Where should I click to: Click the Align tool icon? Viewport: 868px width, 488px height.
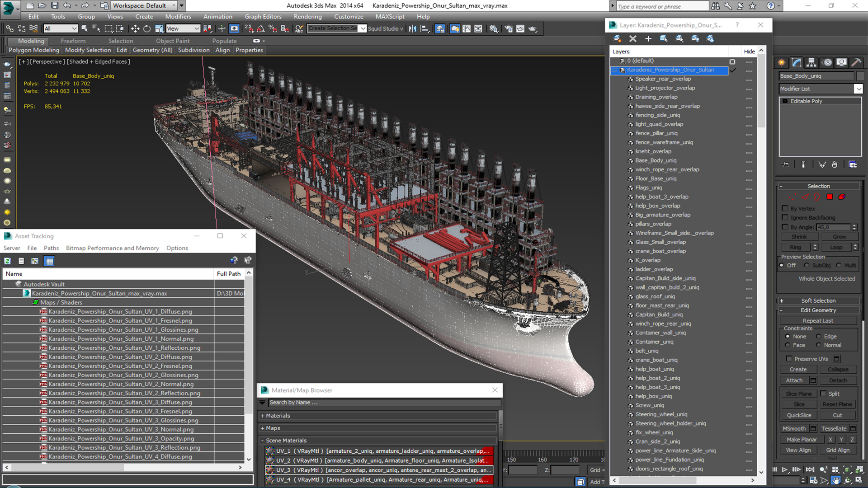pos(425,28)
